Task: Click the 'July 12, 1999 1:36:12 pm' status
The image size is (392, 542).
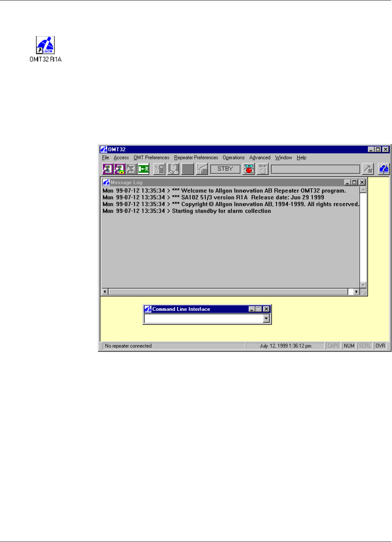Action: pyautogui.click(x=285, y=346)
